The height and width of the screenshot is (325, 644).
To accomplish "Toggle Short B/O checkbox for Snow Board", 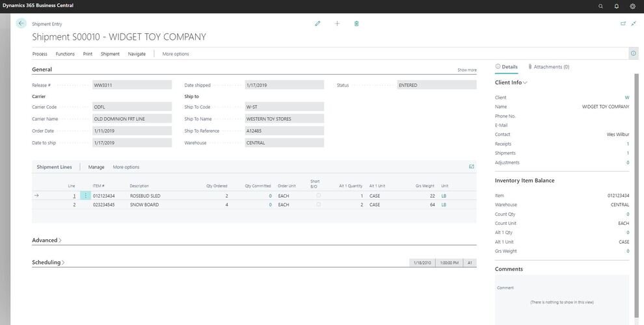I will click(x=318, y=205).
